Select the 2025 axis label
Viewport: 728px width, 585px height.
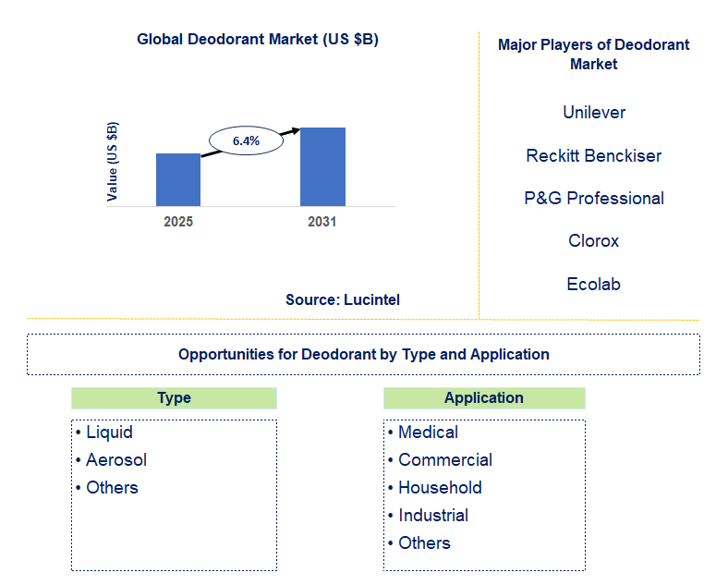coord(178,222)
